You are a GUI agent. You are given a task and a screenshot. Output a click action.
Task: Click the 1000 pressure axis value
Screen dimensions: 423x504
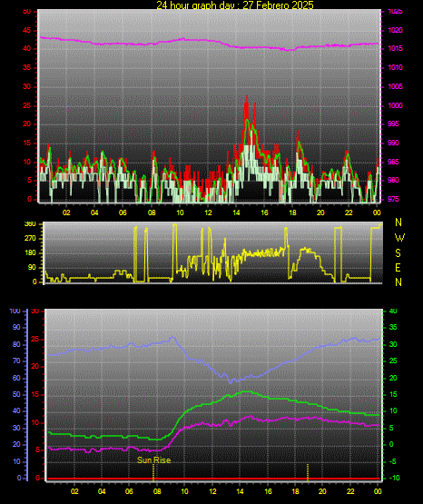click(395, 105)
